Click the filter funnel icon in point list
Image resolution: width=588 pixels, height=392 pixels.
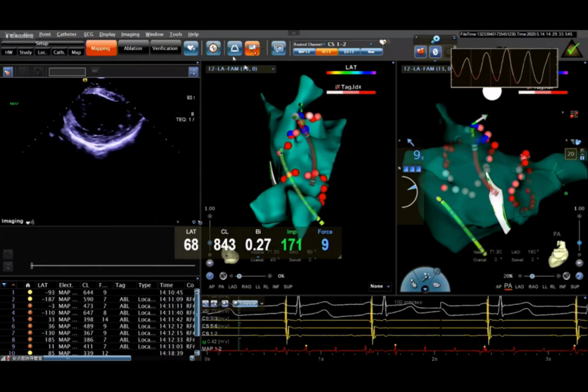point(4,285)
